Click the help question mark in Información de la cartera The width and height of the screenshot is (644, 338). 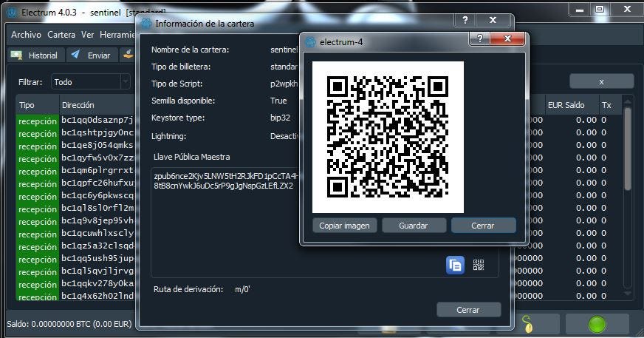[465, 20]
